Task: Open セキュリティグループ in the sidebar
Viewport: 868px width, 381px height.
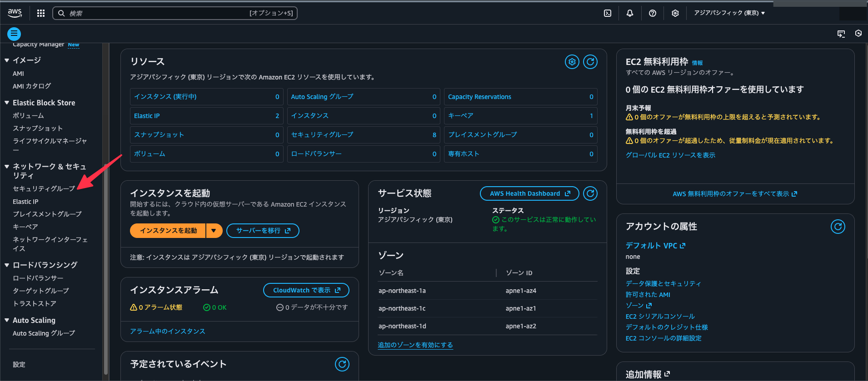Action: click(x=44, y=188)
